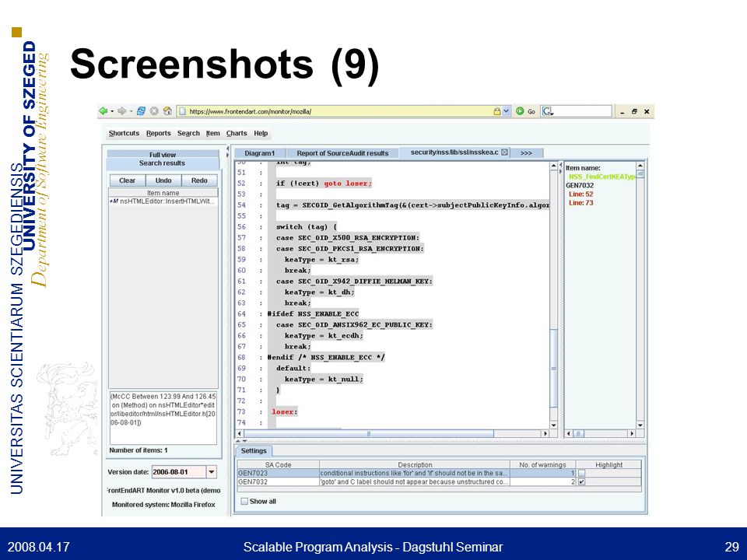The height and width of the screenshot is (560, 747).
Task: Click the method icon before nsHTMLEditor result
Action: point(114,201)
